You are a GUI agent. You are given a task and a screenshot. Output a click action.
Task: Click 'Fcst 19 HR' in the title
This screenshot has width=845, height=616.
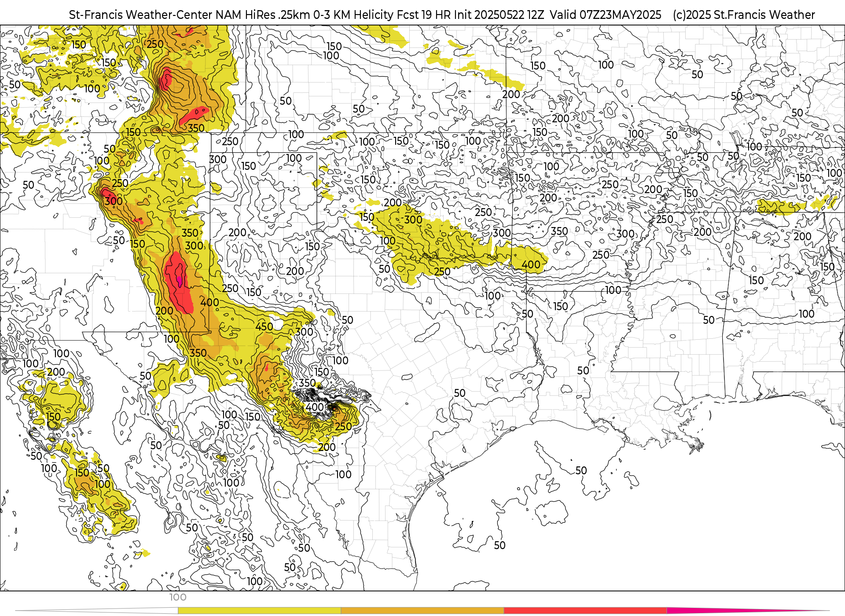coord(425,15)
